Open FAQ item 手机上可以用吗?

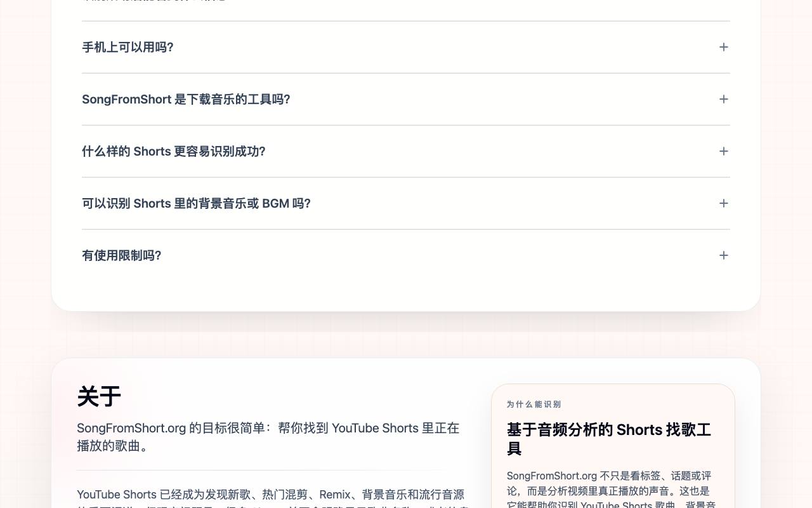coord(406,47)
